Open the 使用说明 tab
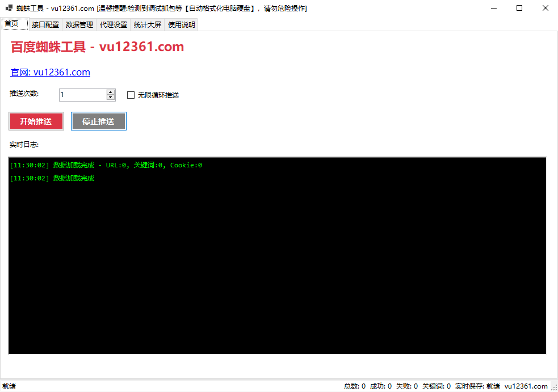The image size is (558, 392). click(x=182, y=24)
